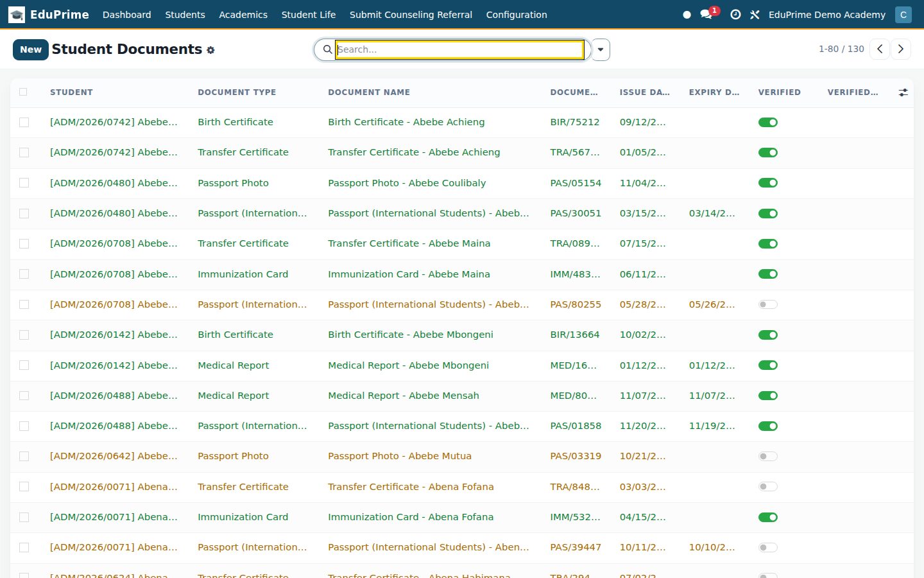924x578 pixels.
Task: Open Immunization Card - Abebe Maina record
Action: 409,274
